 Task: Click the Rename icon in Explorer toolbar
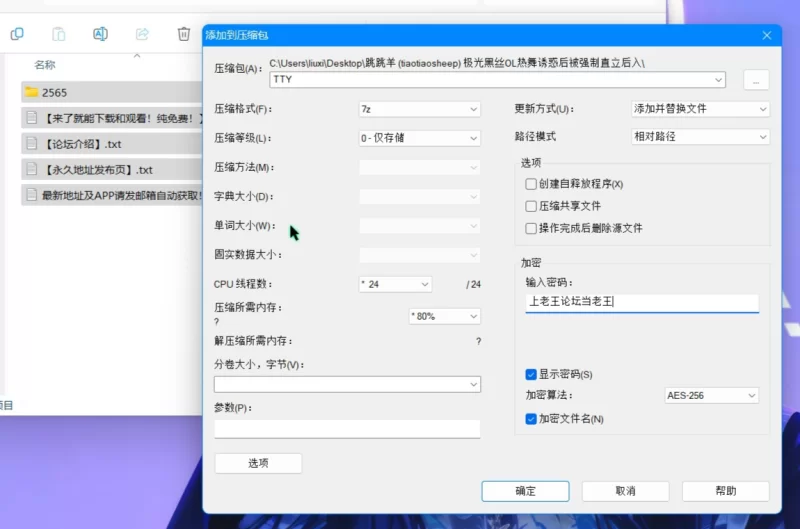tap(100, 34)
